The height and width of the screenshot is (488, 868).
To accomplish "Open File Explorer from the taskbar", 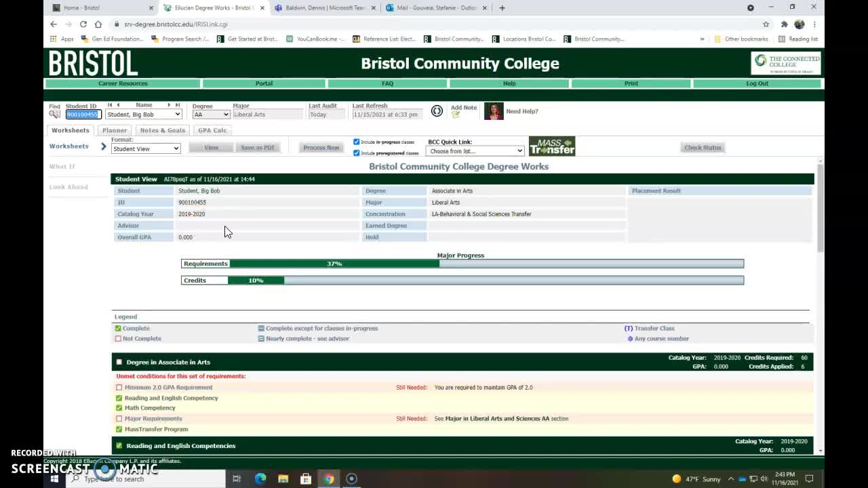I will [283, 479].
